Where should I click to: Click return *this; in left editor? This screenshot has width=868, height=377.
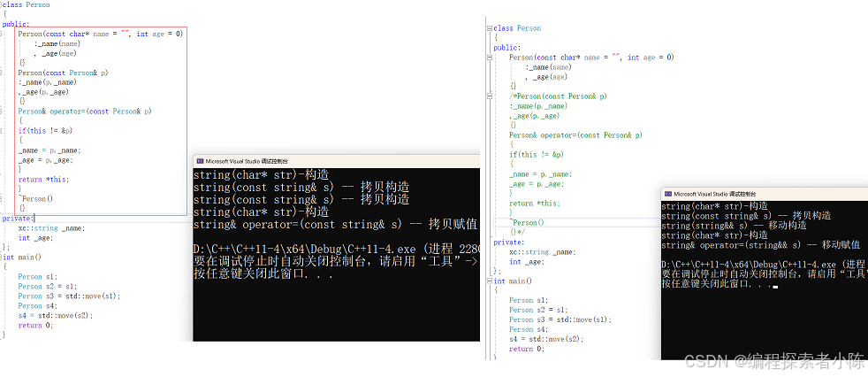pyautogui.click(x=43, y=180)
